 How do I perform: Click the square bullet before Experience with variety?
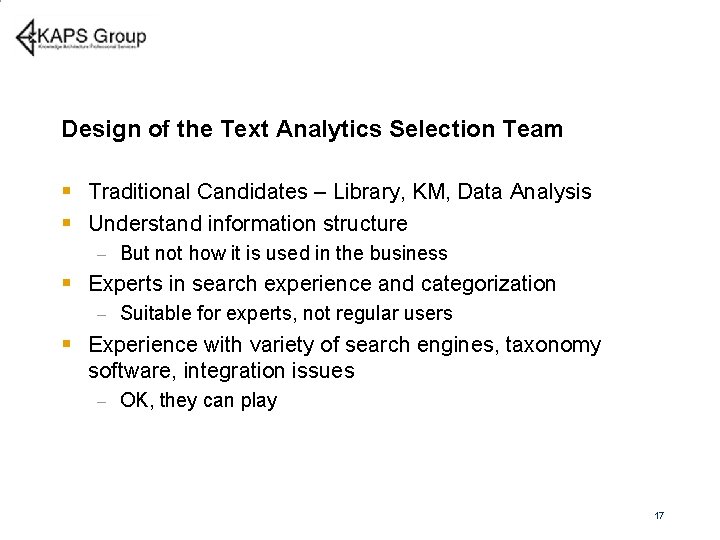click(x=66, y=344)
